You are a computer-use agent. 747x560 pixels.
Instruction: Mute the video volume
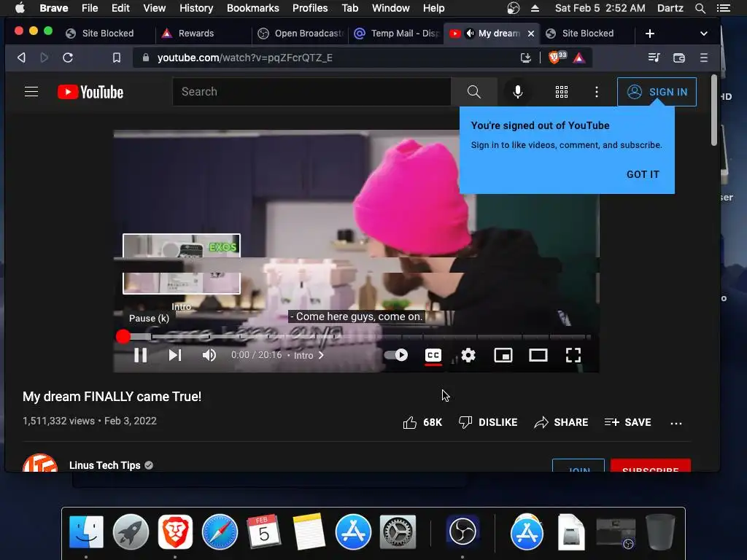coord(209,355)
